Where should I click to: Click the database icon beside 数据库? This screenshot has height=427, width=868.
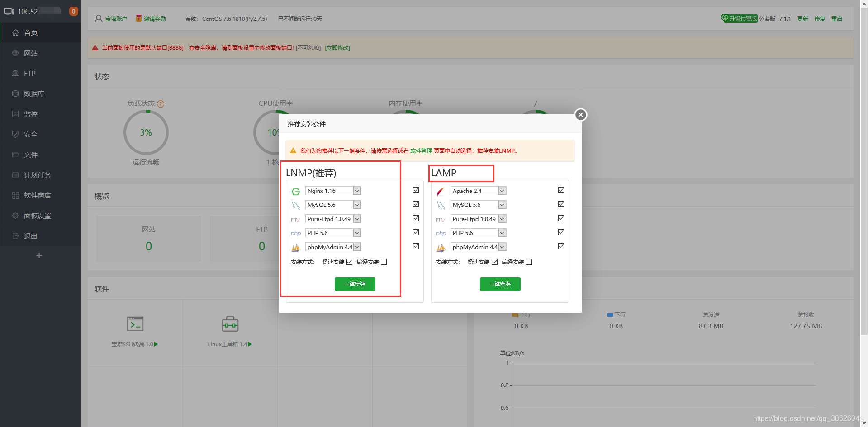coord(15,94)
